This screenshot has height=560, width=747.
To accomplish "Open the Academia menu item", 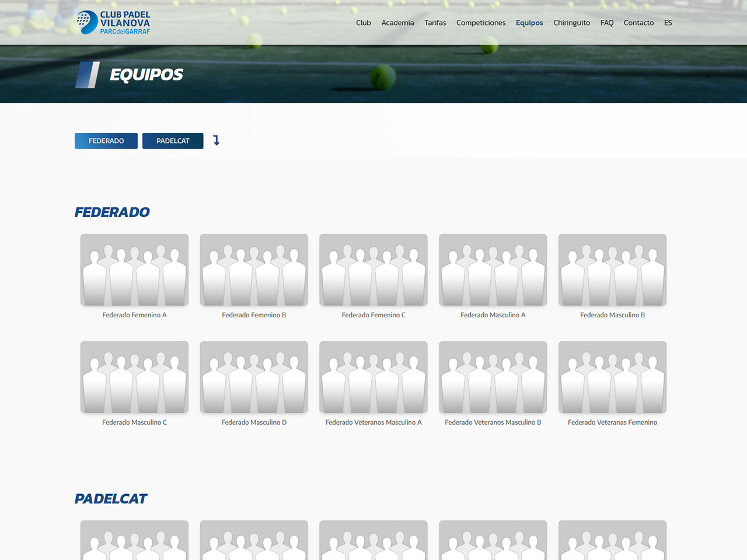I will 397,23.
